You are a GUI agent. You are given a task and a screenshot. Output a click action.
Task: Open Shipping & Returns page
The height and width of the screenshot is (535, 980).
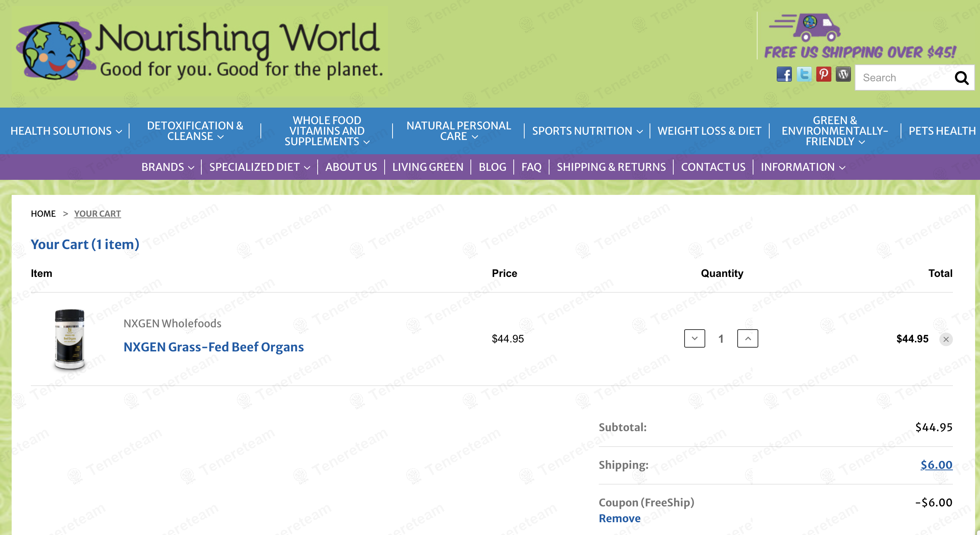611,167
